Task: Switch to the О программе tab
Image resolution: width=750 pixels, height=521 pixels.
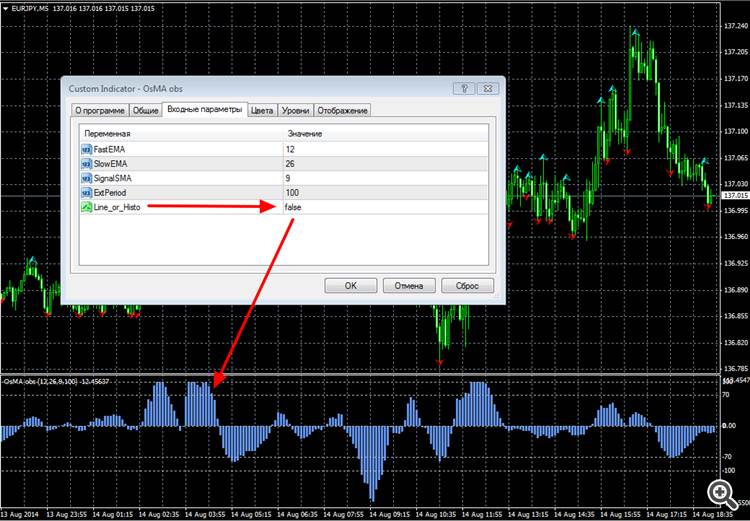Action: click(x=100, y=111)
